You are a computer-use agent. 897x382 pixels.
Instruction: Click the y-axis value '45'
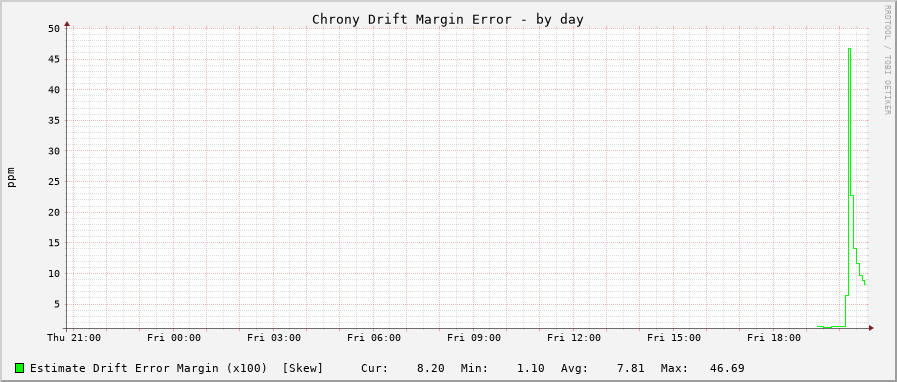pos(54,59)
